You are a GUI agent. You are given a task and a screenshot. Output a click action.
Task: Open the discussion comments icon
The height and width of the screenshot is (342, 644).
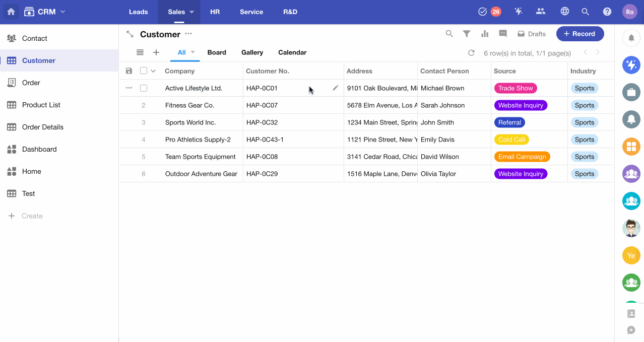click(x=502, y=34)
